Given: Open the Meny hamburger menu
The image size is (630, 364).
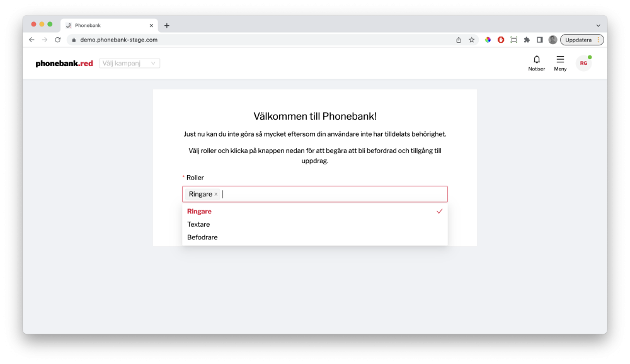Looking at the screenshot, I should [560, 63].
